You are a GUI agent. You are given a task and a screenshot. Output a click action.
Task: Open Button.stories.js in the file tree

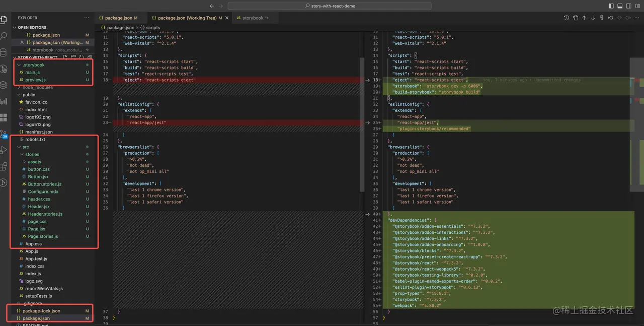pyautogui.click(x=44, y=184)
